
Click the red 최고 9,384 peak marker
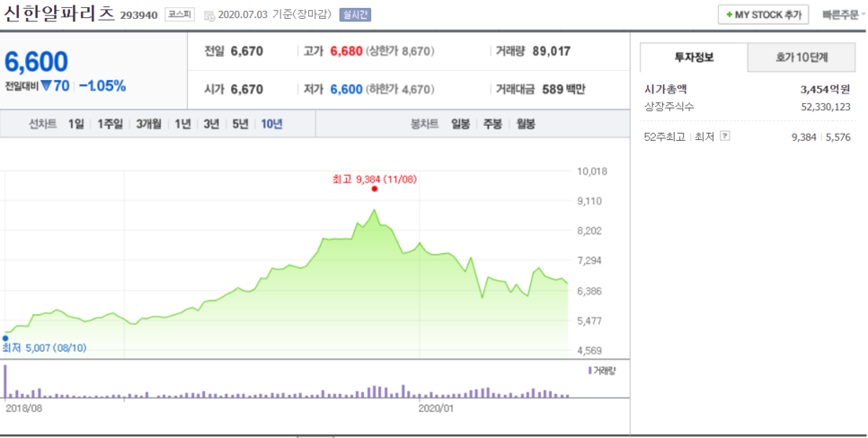pos(375,188)
